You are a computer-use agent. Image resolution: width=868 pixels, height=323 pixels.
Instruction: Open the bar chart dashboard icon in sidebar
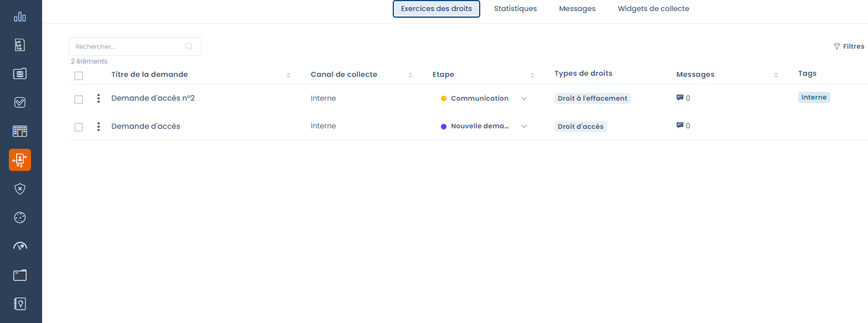[x=20, y=17]
